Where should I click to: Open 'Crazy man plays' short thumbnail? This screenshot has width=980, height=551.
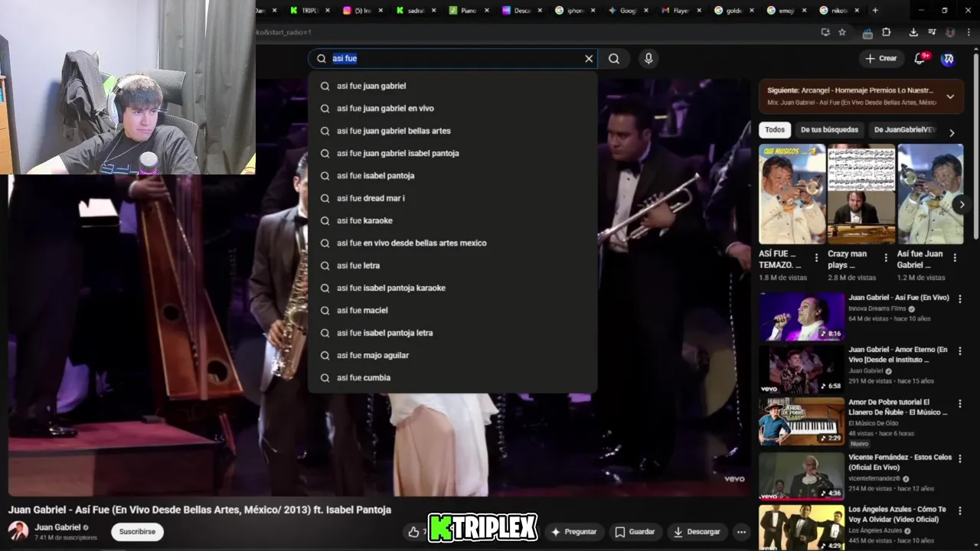tap(861, 194)
